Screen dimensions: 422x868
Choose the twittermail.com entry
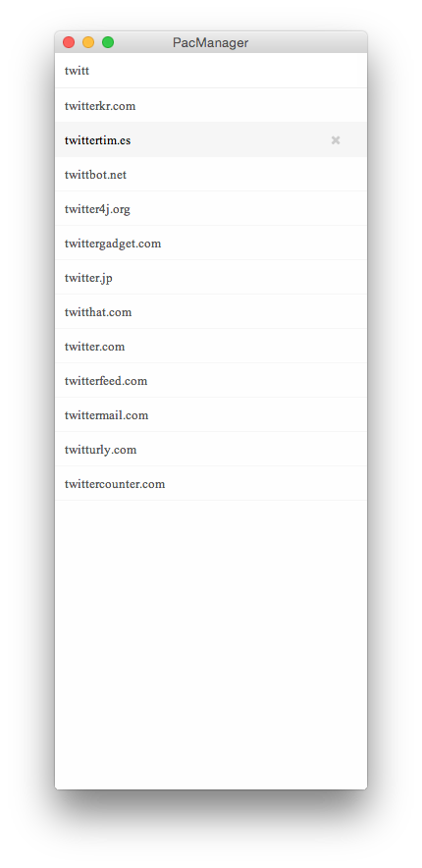211,414
